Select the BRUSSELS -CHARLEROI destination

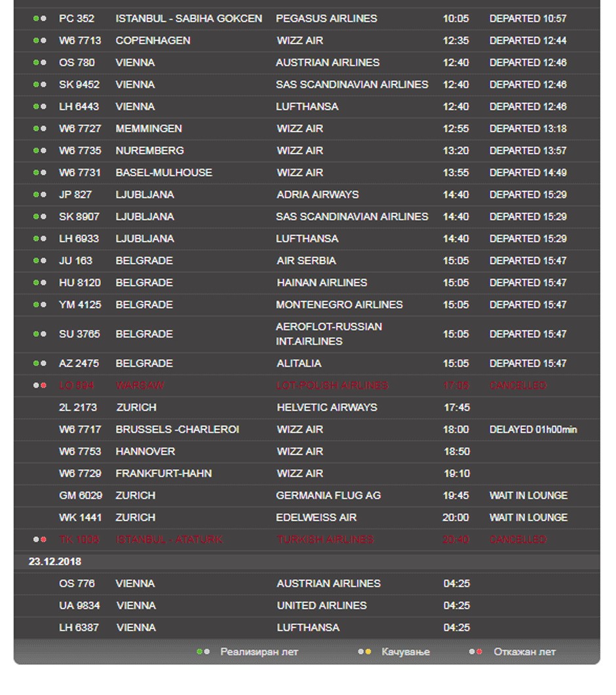coord(178,429)
